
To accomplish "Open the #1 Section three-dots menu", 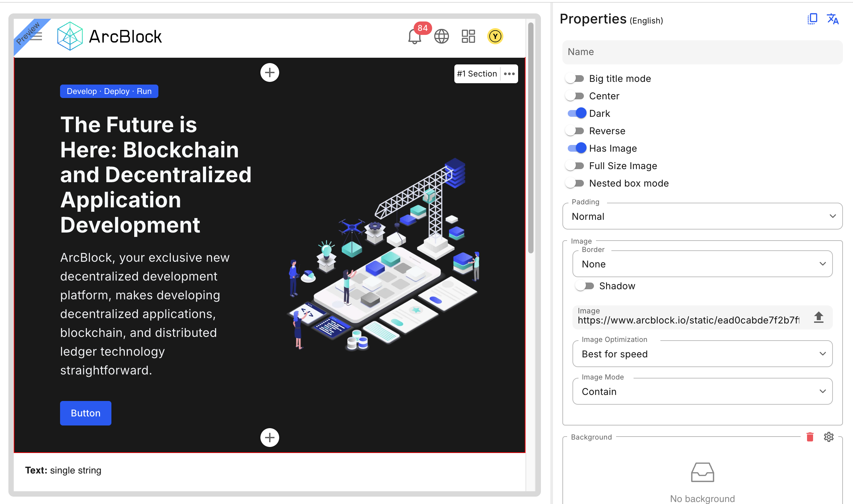I will [509, 74].
